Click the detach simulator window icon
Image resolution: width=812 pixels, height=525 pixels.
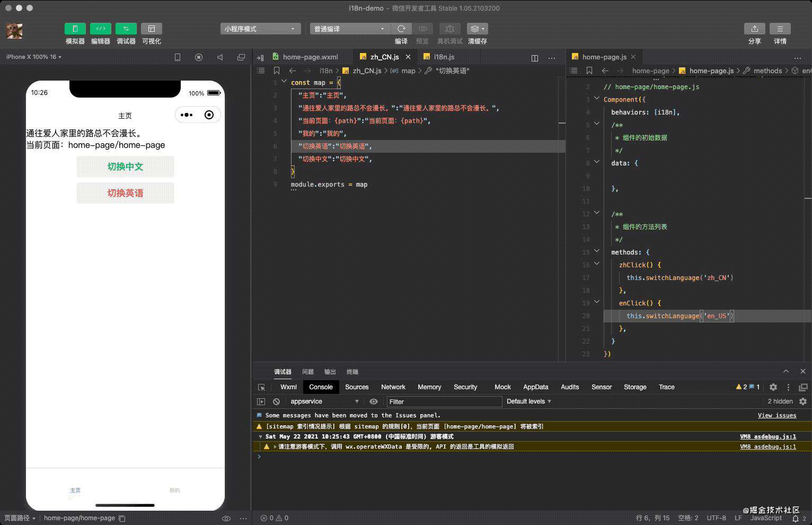tap(241, 57)
